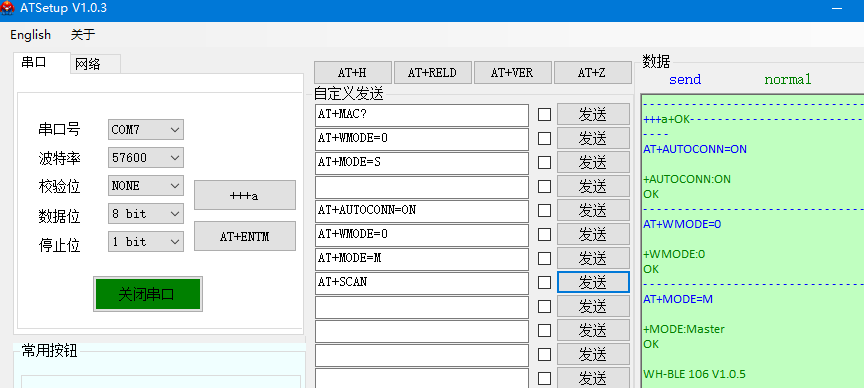This screenshot has height=388, width=864.
Task: Switch to the 网络 tab
Action: click(x=95, y=64)
